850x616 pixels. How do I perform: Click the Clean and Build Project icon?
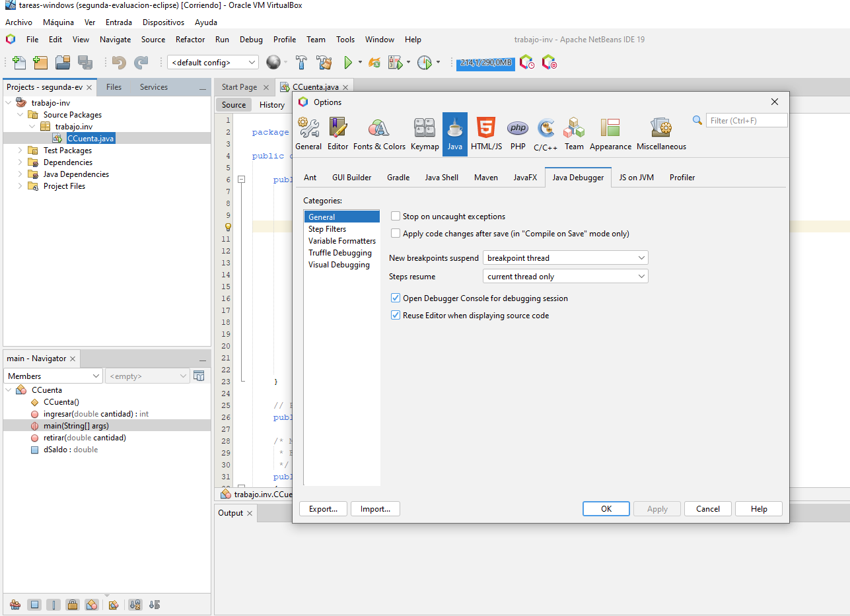[x=324, y=63]
